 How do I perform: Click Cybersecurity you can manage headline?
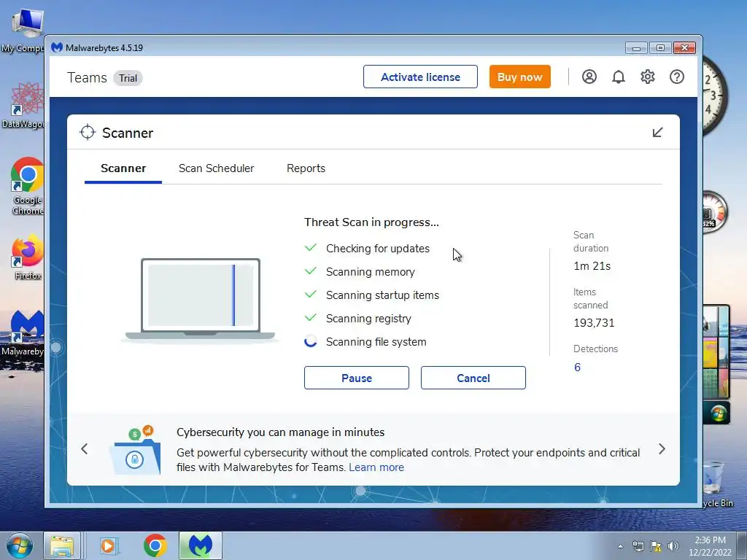(281, 432)
